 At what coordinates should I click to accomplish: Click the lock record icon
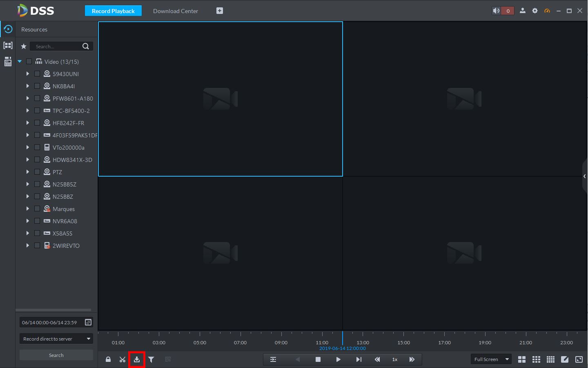coord(108,359)
